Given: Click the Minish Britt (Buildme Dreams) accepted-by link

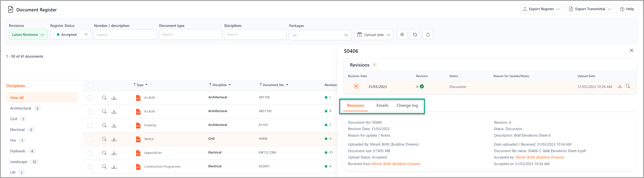Looking at the screenshot, I should click(540, 157).
